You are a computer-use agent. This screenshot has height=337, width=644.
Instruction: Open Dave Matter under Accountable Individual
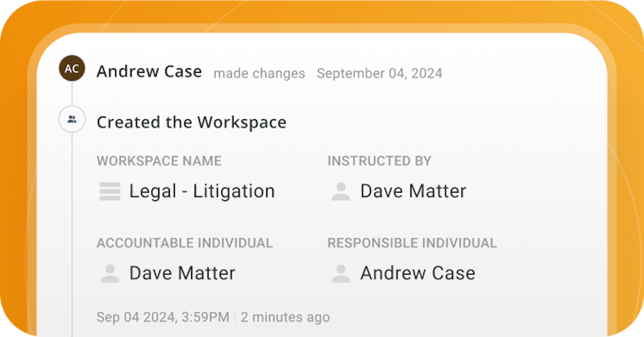182,273
